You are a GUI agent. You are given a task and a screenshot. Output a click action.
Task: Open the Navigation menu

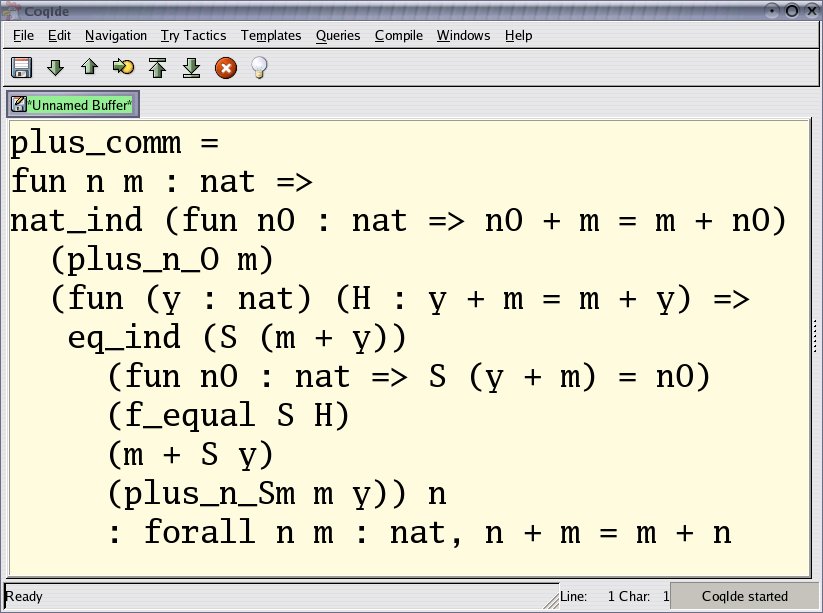pos(116,35)
